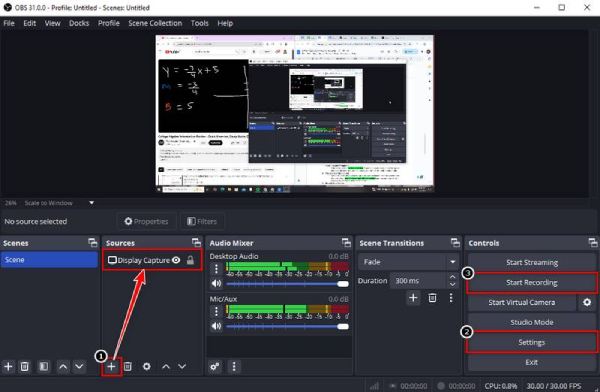Mute the Mic/Aux speaker icon
The width and height of the screenshot is (600, 392).
[216, 326]
